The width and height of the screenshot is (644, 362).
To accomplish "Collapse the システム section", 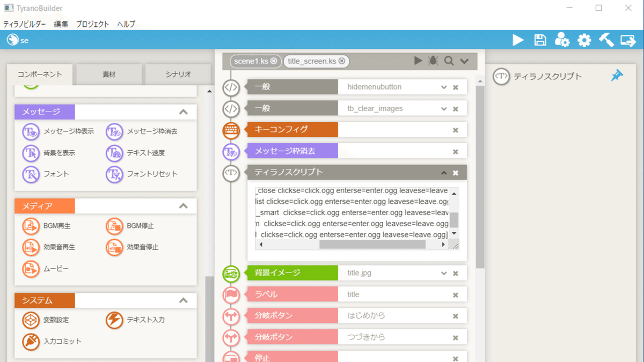I will (184, 300).
